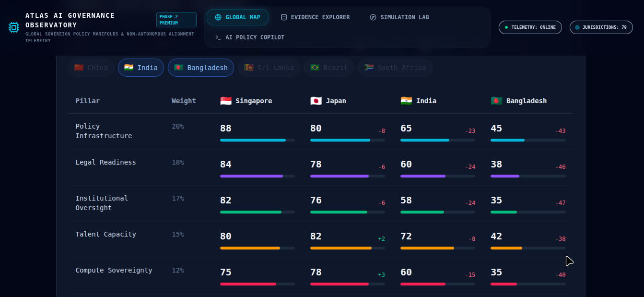Image resolution: width=644 pixels, height=297 pixels.
Task: Click the 17% weight value
Action: pos(178,198)
